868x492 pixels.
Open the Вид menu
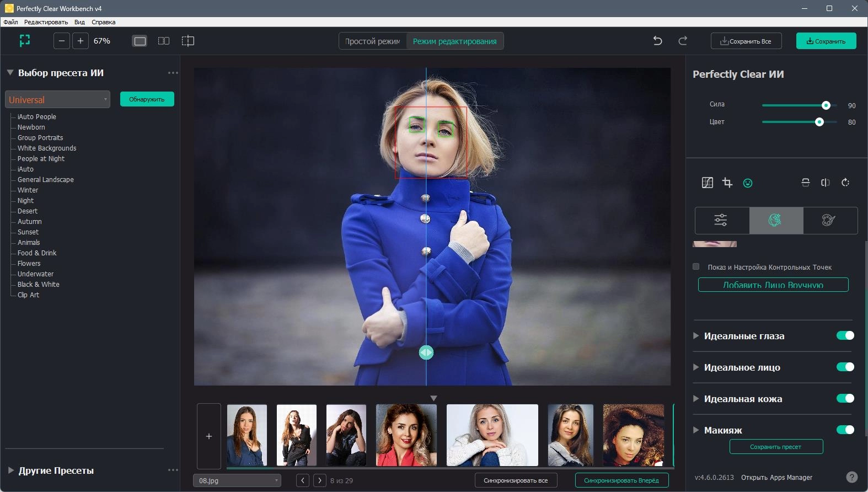coord(79,22)
